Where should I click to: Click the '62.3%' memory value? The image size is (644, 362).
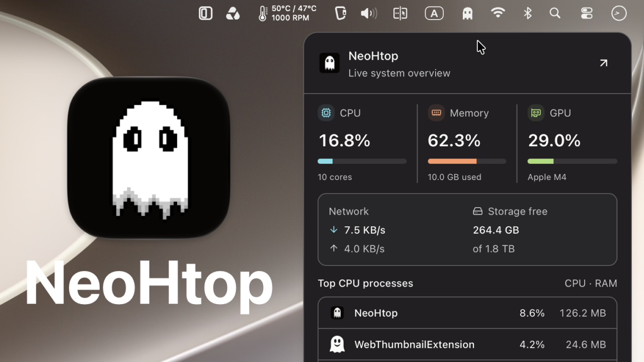(x=454, y=140)
